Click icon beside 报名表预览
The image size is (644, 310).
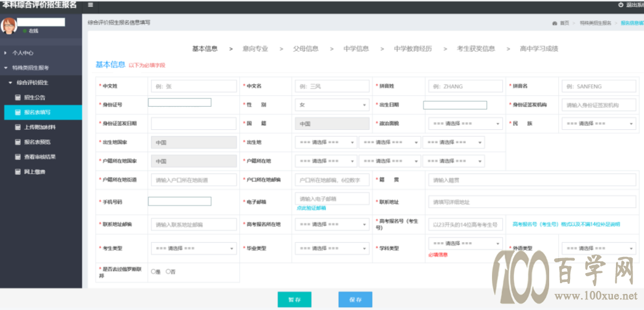(x=18, y=142)
